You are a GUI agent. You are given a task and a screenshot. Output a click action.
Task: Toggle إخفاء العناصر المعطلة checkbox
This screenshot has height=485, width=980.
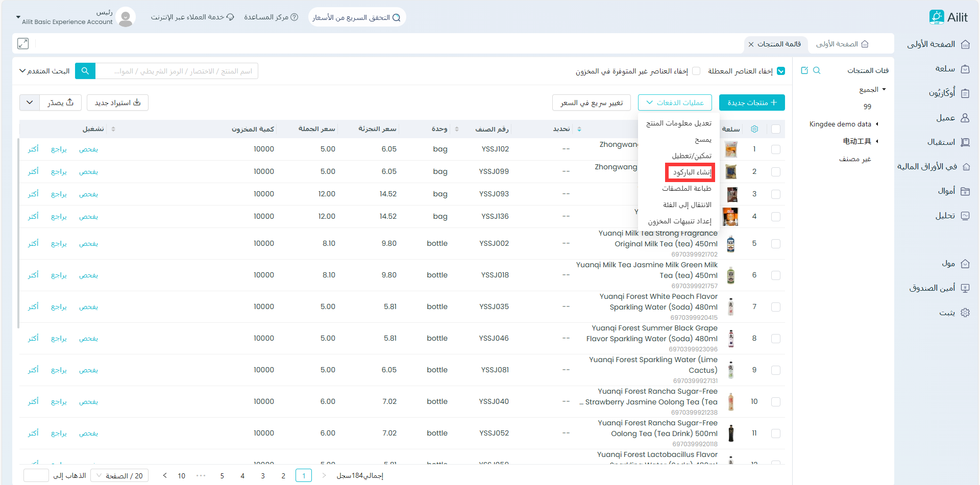(780, 71)
